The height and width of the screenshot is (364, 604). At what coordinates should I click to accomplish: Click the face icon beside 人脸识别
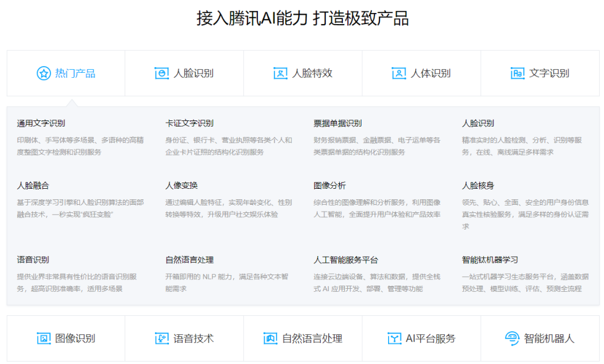click(x=162, y=73)
